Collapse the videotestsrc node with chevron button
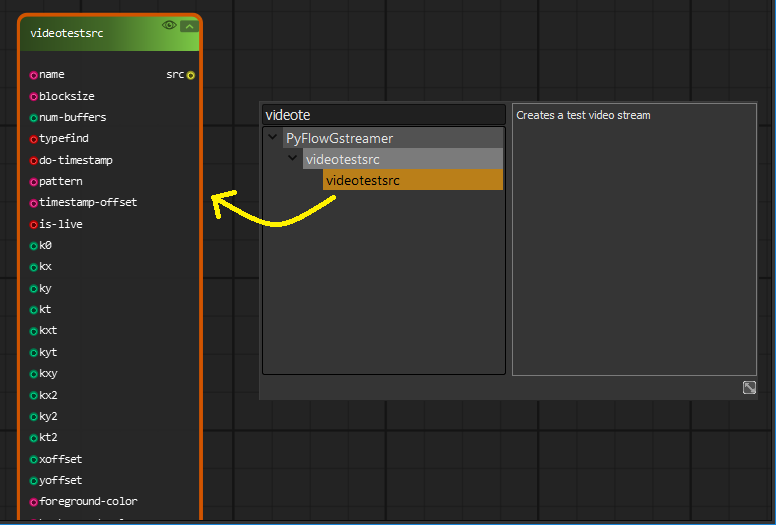Viewport: 776px width, 525px height. (188, 25)
